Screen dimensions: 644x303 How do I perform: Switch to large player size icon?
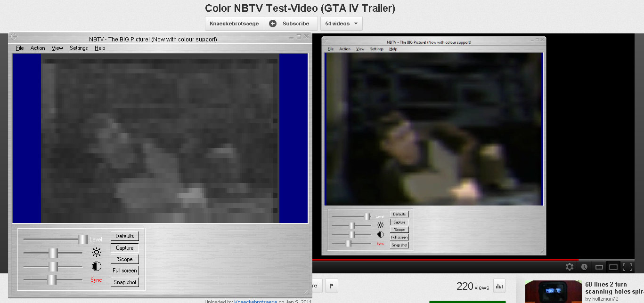[613, 267]
